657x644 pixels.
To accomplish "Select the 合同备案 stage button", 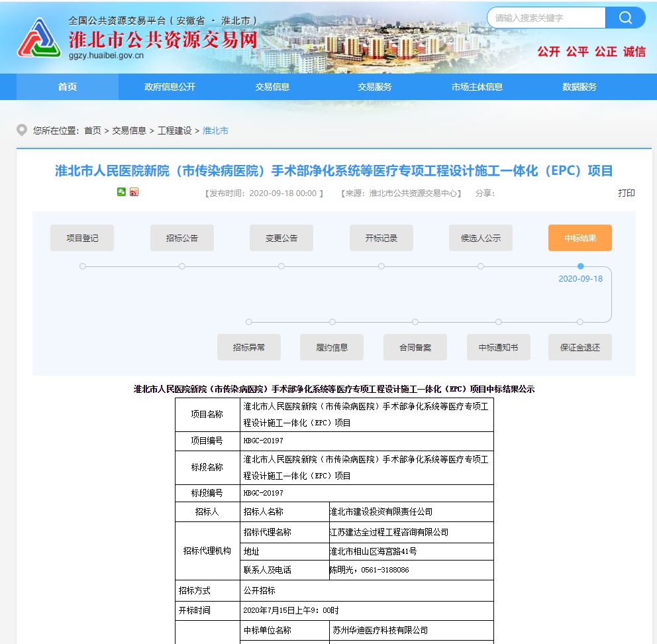I will 415,347.
